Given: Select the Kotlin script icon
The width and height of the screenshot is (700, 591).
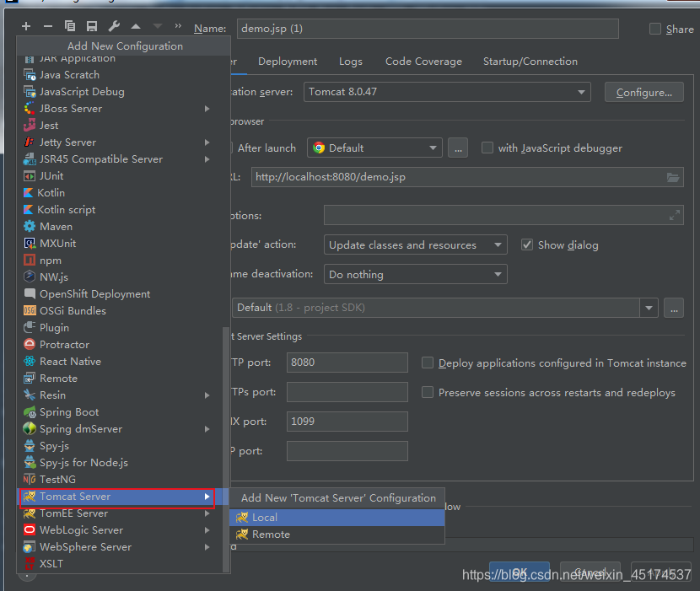Looking at the screenshot, I should [x=28, y=210].
